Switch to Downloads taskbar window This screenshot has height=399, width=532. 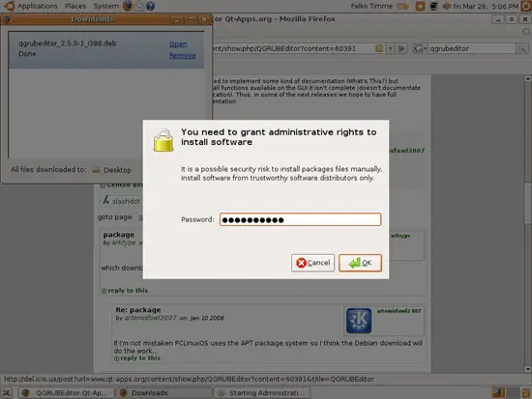[x=164, y=393]
